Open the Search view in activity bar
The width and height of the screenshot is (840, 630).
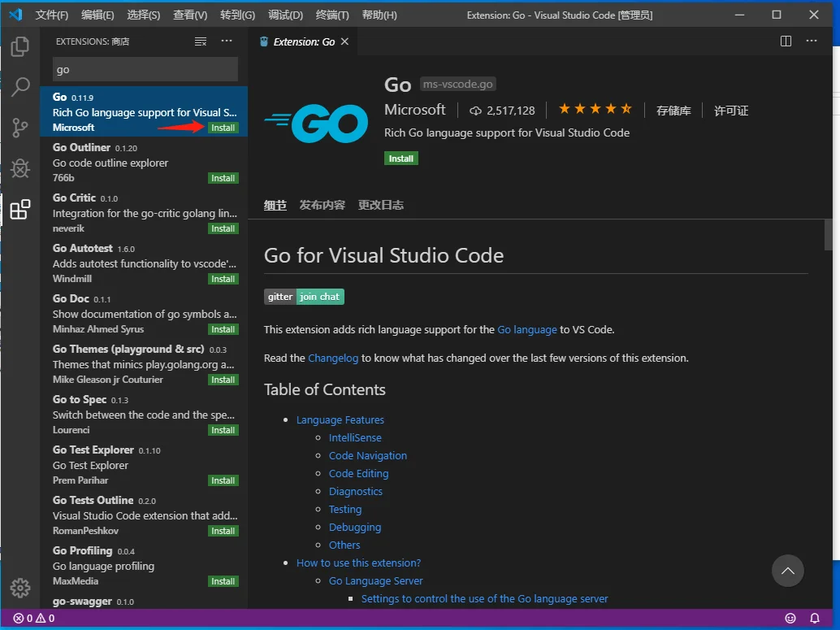[x=19, y=87]
